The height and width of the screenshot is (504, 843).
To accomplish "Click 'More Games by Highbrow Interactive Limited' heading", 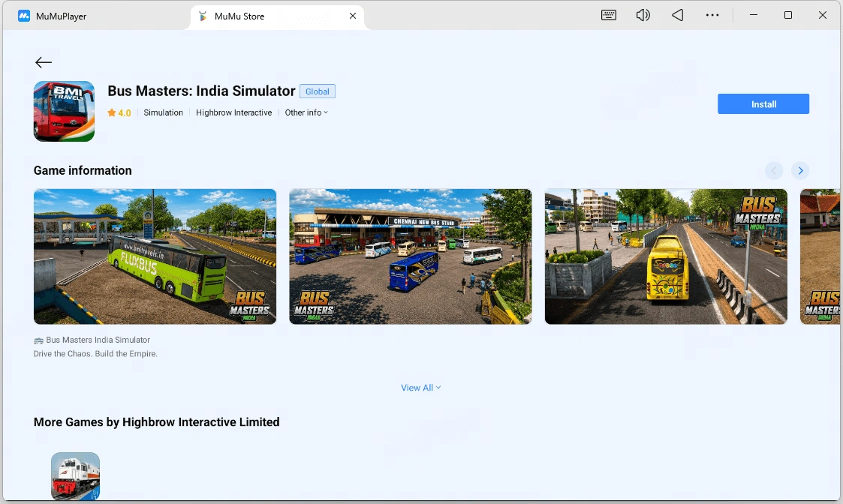I will [x=156, y=422].
